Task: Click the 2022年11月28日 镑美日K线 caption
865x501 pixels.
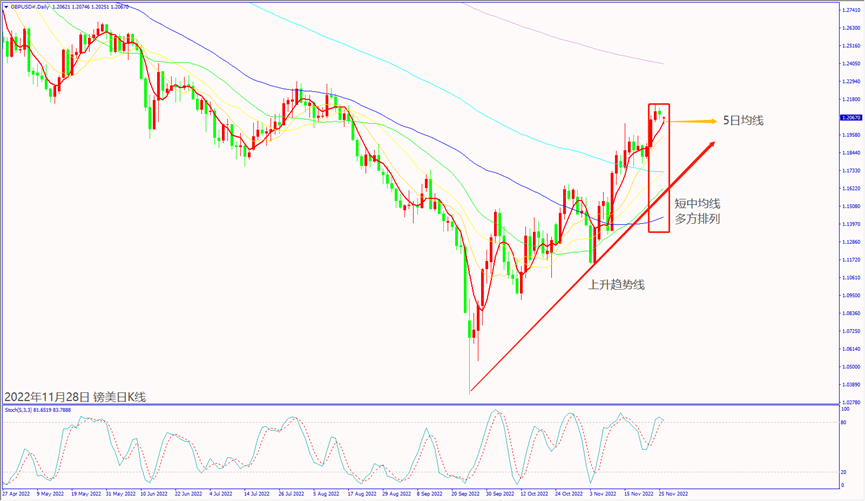Action: (76, 397)
